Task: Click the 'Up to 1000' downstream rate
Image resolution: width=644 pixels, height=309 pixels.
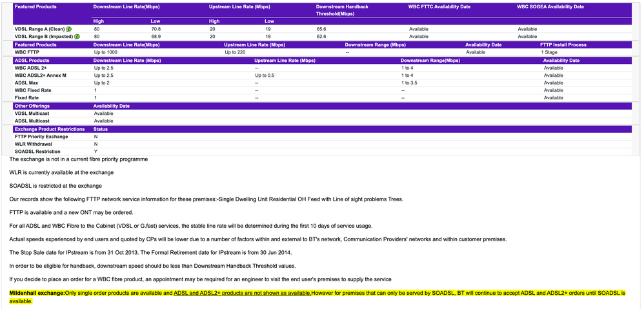Action: pyautogui.click(x=106, y=52)
